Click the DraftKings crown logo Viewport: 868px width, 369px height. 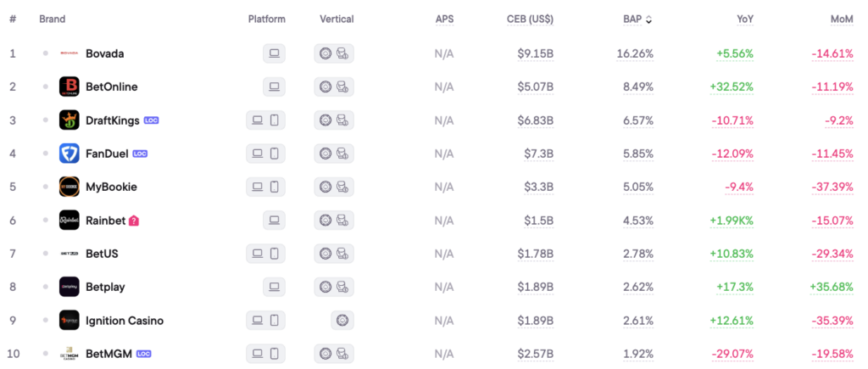(x=69, y=120)
